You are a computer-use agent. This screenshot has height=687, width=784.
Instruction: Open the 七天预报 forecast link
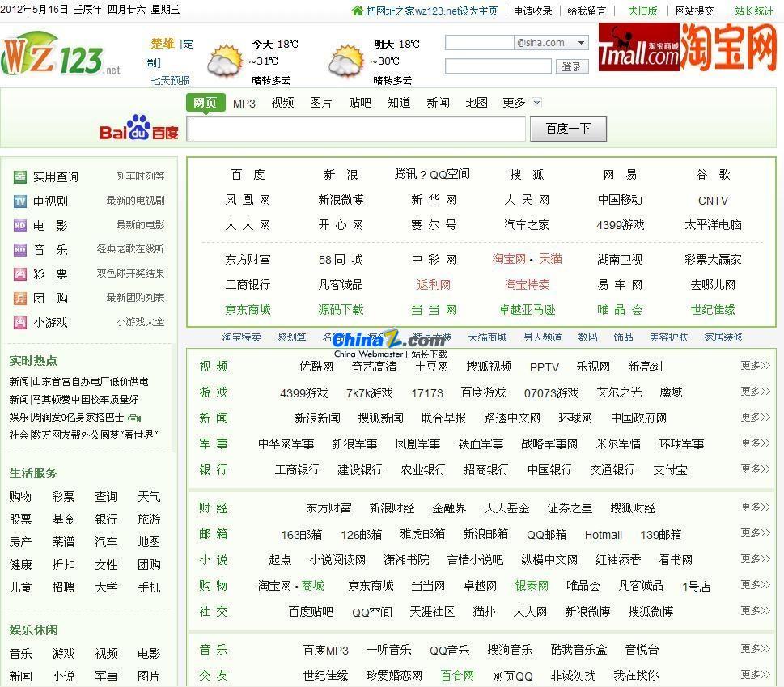(x=171, y=80)
